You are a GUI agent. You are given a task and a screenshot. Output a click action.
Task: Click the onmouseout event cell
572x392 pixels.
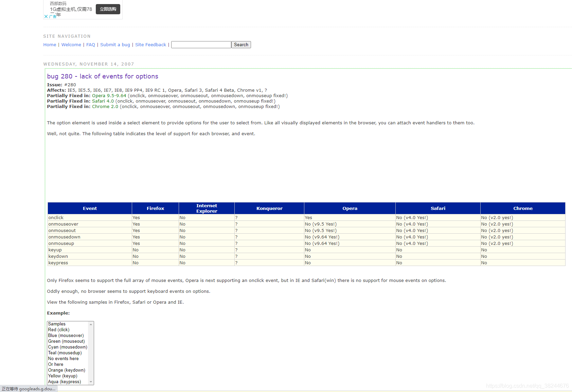pos(90,231)
